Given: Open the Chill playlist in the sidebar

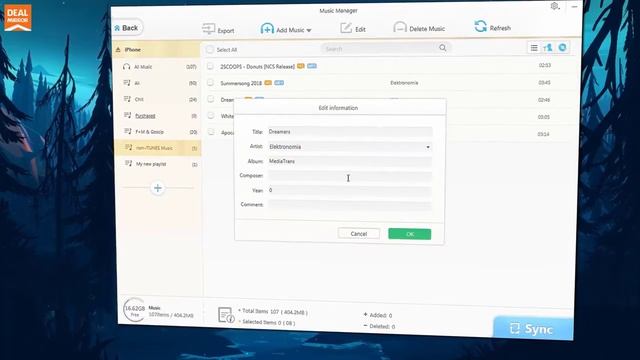Looking at the screenshot, I should 159,99.
